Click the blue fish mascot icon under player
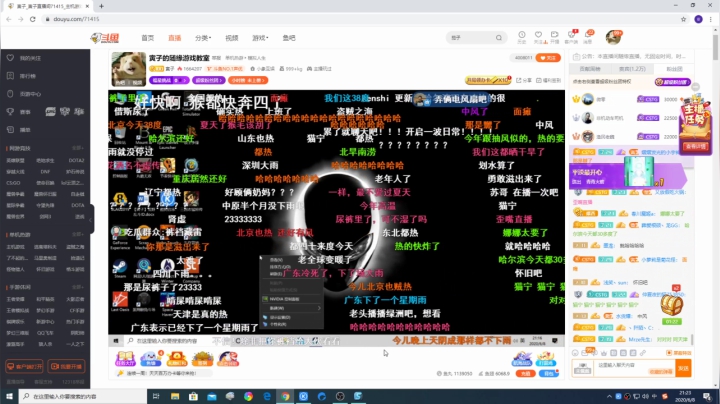The image size is (720, 404). click(151, 359)
